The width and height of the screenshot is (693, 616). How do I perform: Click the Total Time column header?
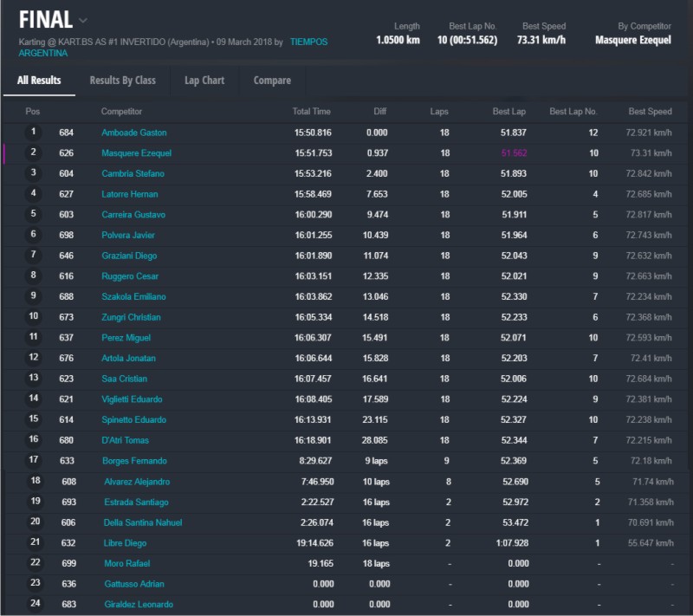point(311,112)
